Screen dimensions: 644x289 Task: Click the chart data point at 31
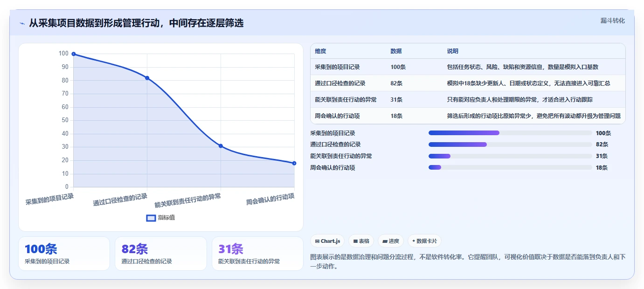[221, 146]
